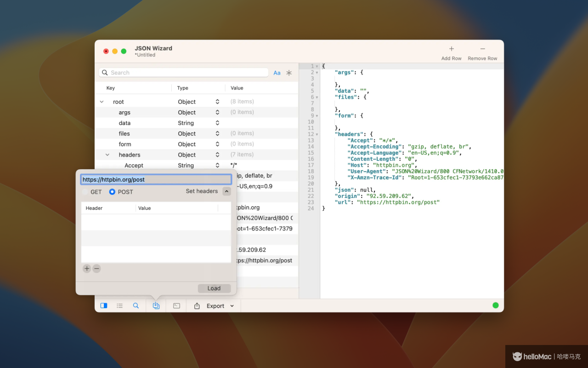Collapse the Set headers section arrow
Image resolution: width=588 pixels, height=368 pixels.
(x=226, y=191)
